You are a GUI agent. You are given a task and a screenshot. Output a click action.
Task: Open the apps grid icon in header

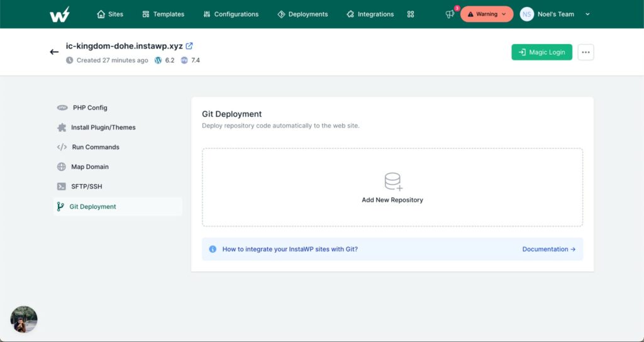pos(410,14)
